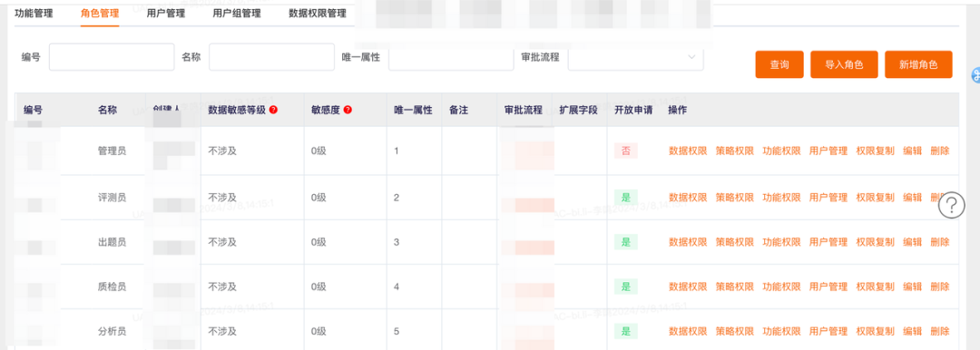Screen dimensions: 980x350
Task: Open 用户管理 for the 出题员 role
Action: click(828, 242)
